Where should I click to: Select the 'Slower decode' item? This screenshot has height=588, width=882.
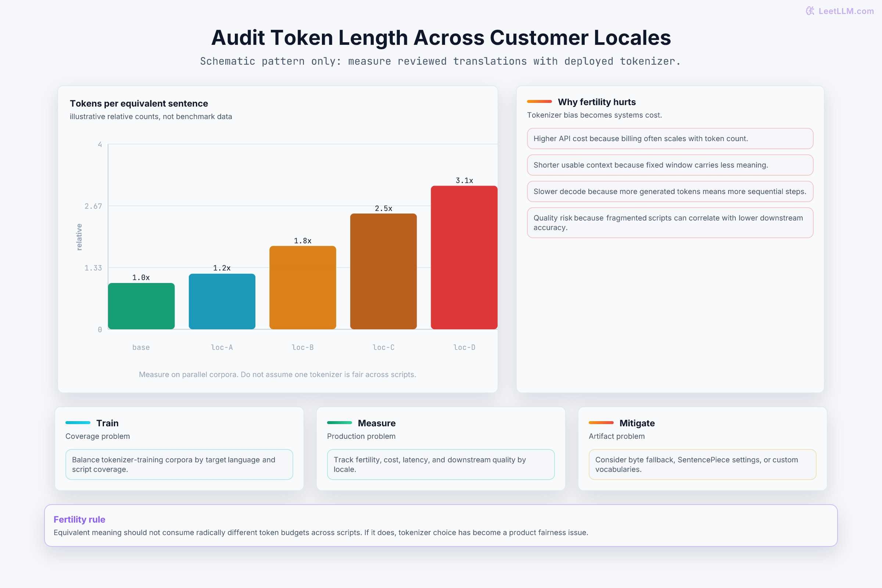(x=670, y=191)
